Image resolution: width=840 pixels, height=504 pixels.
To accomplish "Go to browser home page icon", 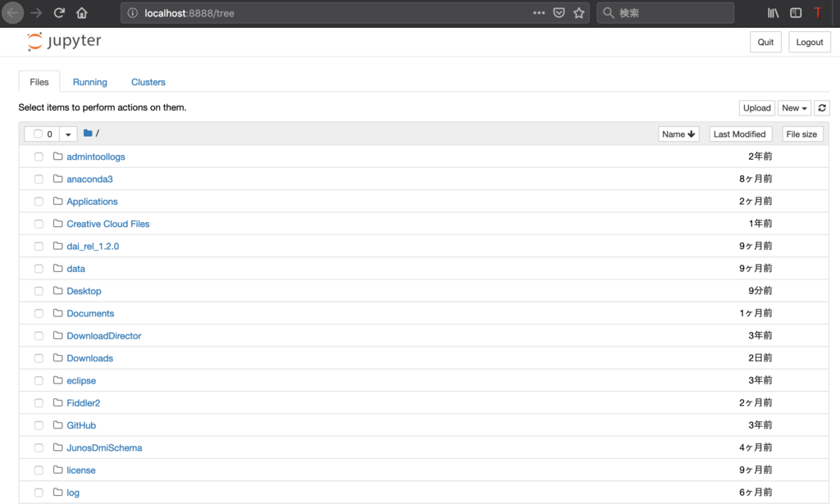I will (x=81, y=13).
